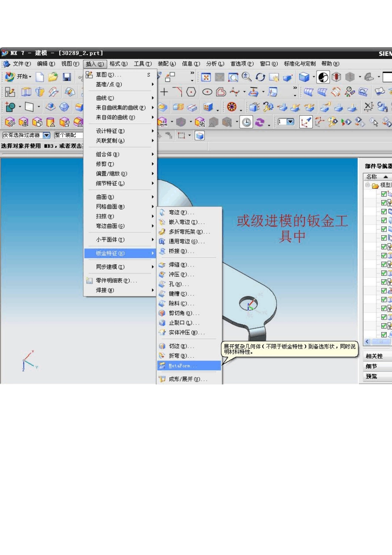The width and height of the screenshot is (392, 555).
Task: Select MetaForm in the submenu
Action: click(x=189, y=365)
